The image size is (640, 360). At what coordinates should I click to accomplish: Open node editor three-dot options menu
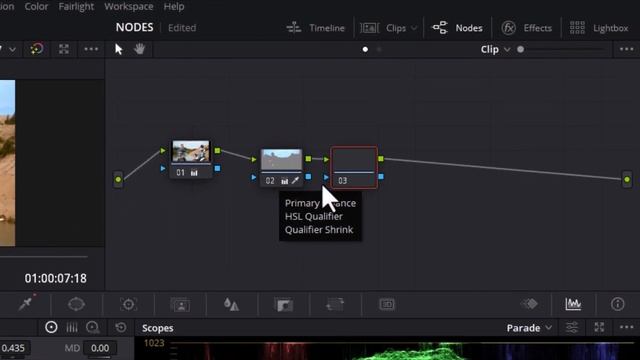point(627,49)
